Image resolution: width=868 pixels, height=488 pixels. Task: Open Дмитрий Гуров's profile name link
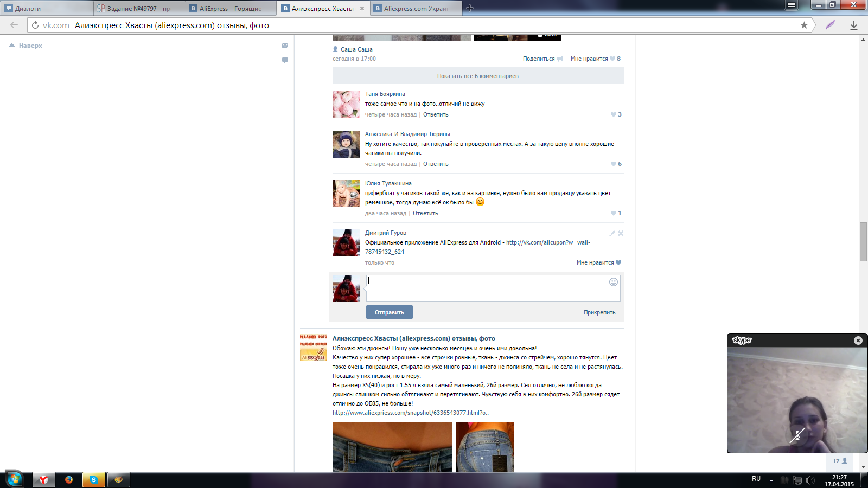[386, 233]
